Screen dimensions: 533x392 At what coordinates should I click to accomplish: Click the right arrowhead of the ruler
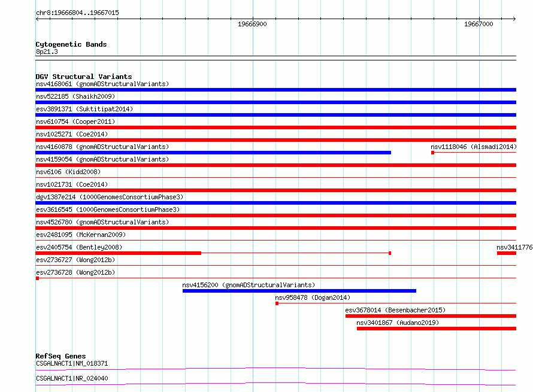[514, 19]
